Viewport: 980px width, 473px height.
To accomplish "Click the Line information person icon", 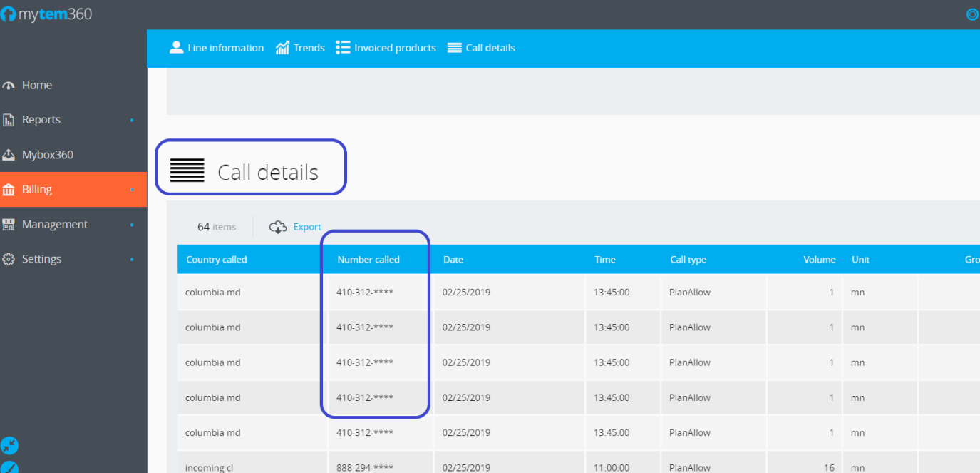I will coord(177,48).
